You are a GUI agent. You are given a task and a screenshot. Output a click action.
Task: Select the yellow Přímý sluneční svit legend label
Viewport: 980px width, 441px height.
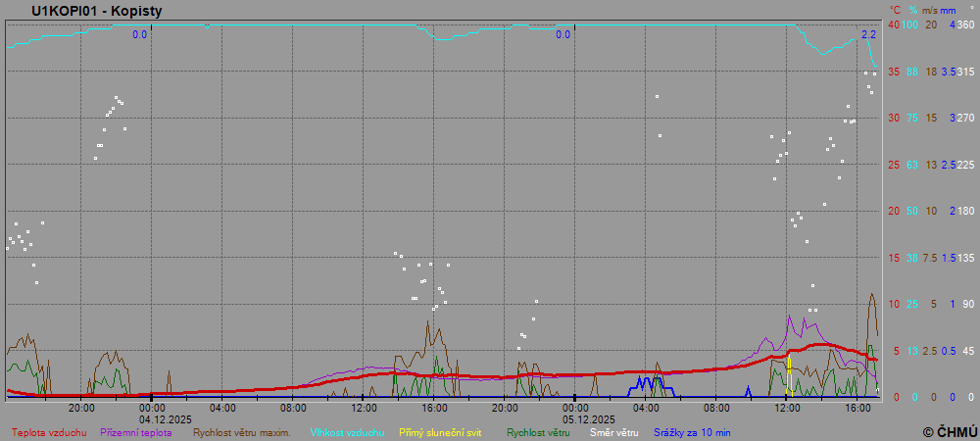click(440, 431)
